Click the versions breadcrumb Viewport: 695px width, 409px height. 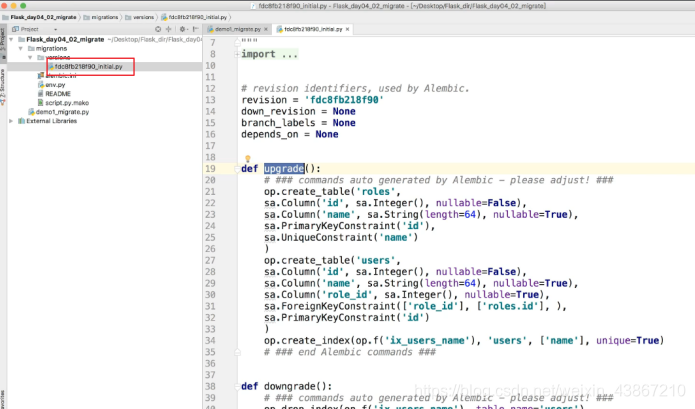point(143,17)
